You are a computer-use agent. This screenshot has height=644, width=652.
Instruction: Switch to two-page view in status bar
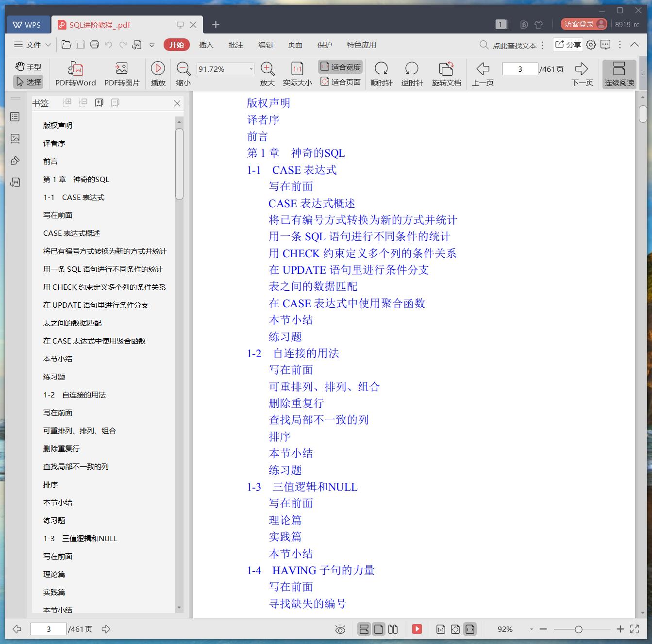[x=393, y=629]
